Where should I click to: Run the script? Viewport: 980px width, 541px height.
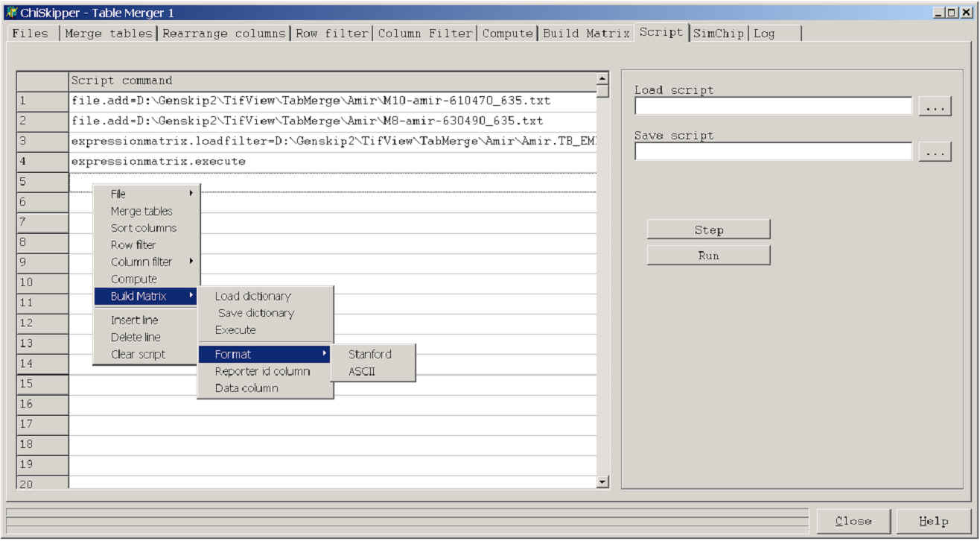708,256
